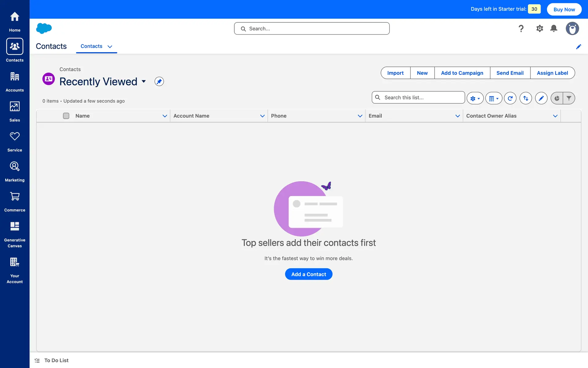Expand the Contacts tab chevron menu
Screen dimensions: 588x368
(110, 47)
